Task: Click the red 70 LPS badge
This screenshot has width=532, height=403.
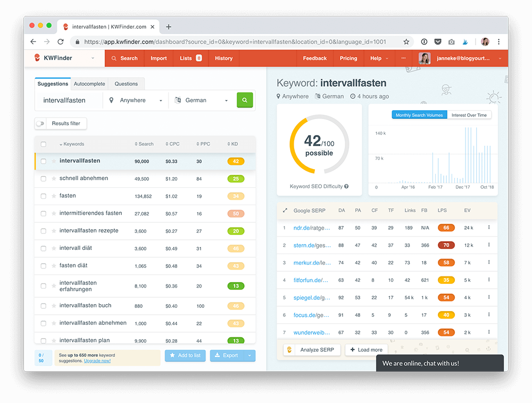Action: point(446,245)
